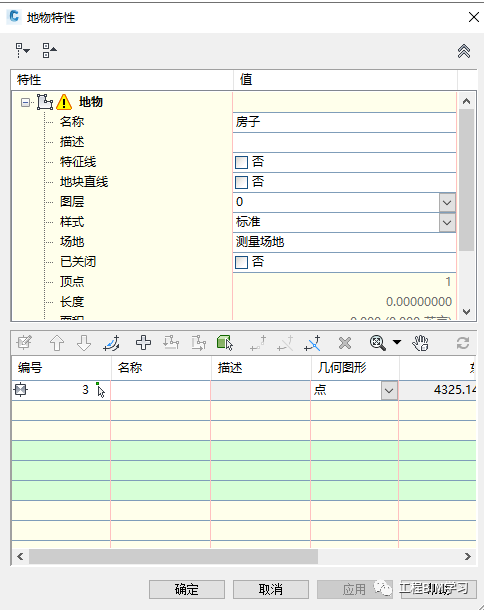
Task: Click the blue crossed-line vertex icon
Action: (312, 343)
